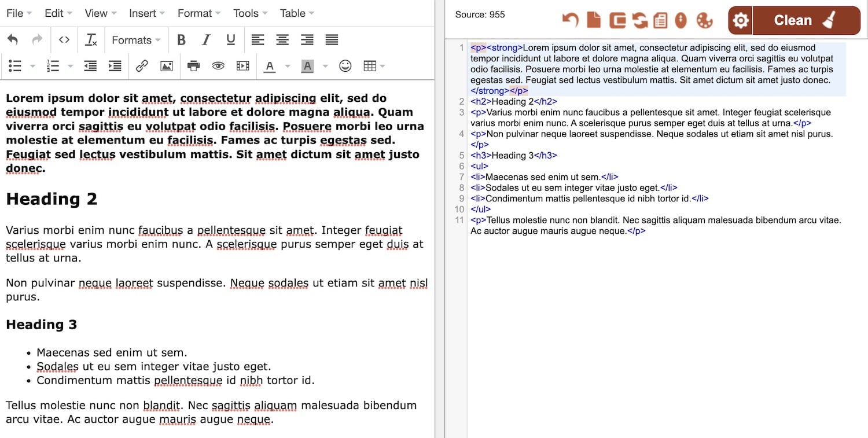Preview the document with the eye icon
The height and width of the screenshot is (438, 868).
click(218, 66)
